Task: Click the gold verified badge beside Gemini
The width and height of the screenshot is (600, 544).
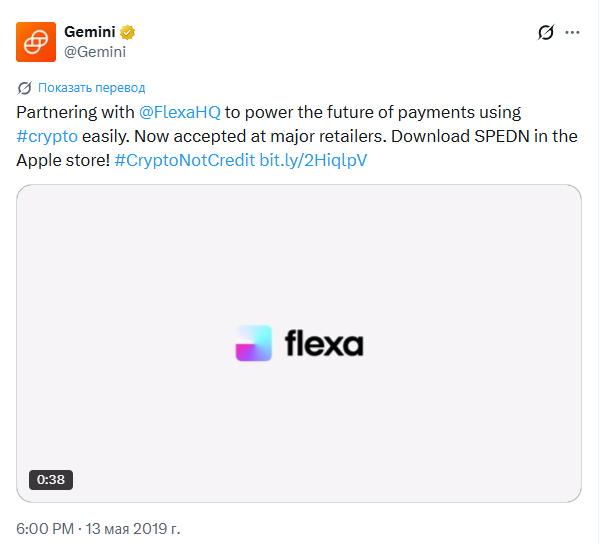Action: pyautogui.click(x=127, y=32)
